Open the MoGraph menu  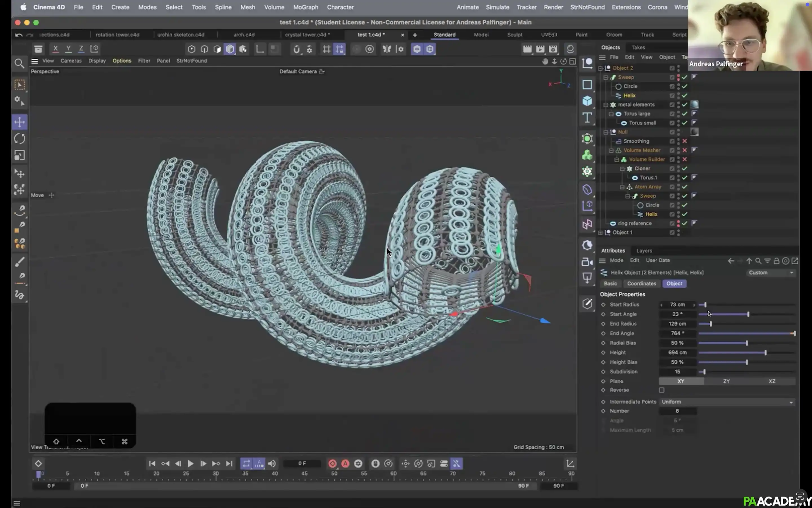[305, 7]
